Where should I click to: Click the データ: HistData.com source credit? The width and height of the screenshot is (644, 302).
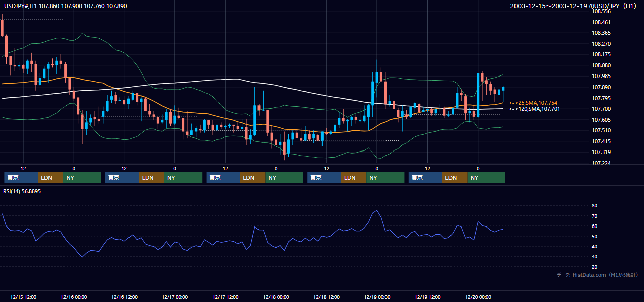(597, 275)
